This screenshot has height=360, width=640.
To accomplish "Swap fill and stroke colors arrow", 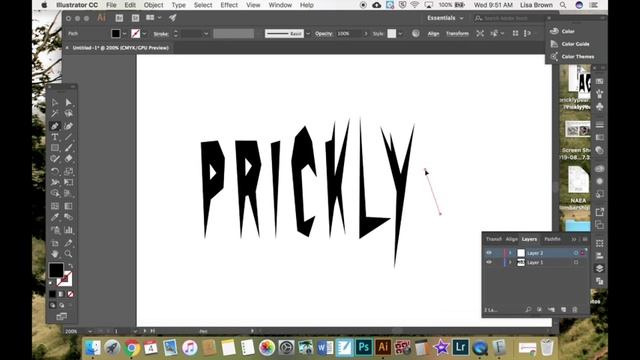I will coord(70,266).
